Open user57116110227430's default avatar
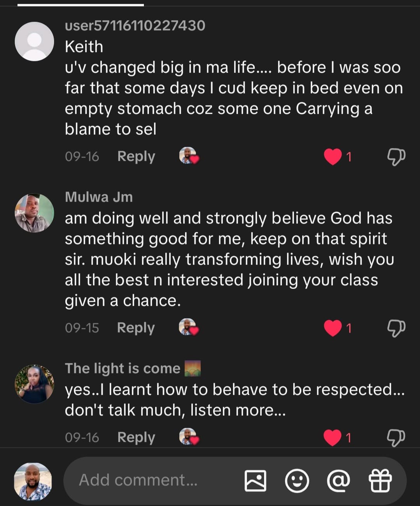The width and height of the screenshot is (420, 506). (x=34, y=42)
